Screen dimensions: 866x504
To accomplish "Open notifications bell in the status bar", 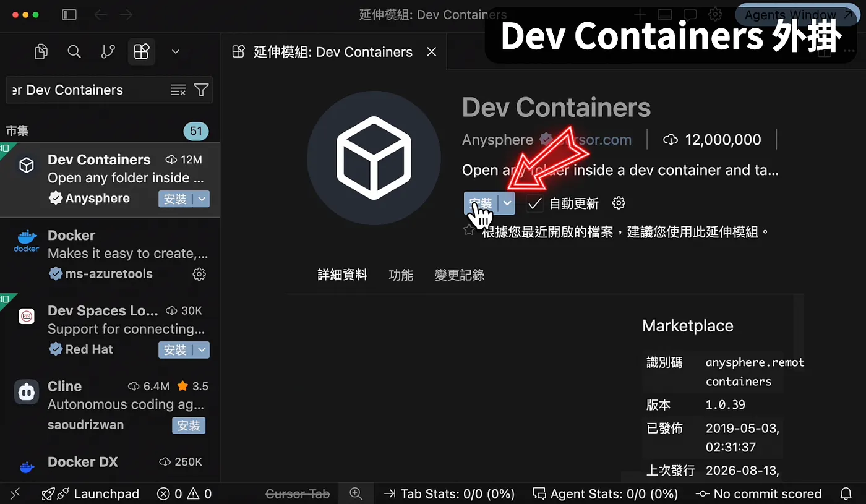I will [846, 493].
